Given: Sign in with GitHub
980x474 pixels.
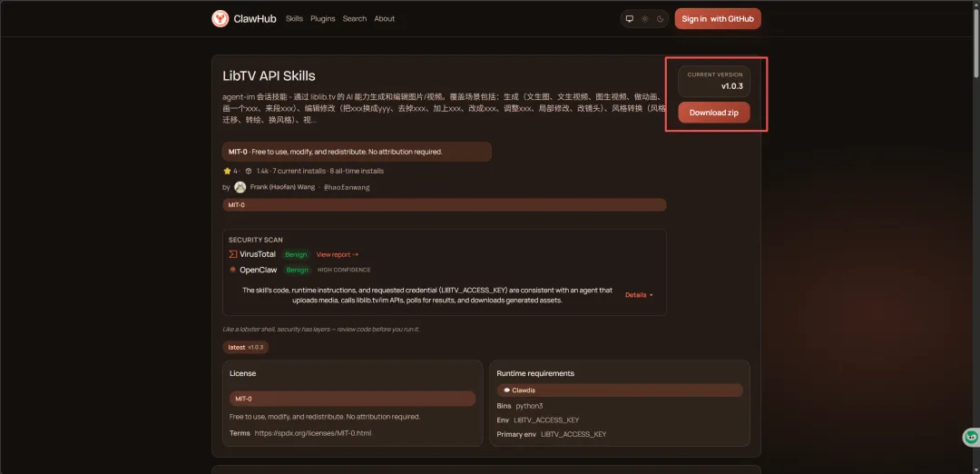Looking at the screenshot, I should tap(718, 19).
